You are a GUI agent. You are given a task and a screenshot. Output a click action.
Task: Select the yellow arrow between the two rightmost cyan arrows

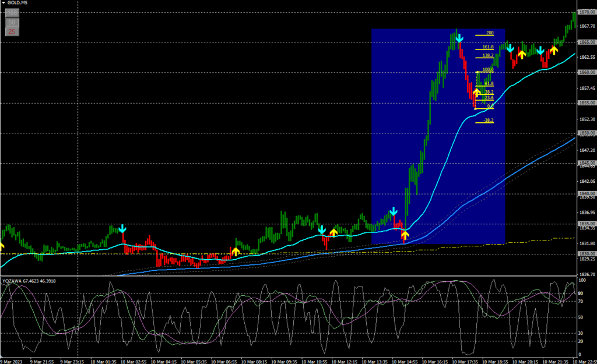click(522, 54)
